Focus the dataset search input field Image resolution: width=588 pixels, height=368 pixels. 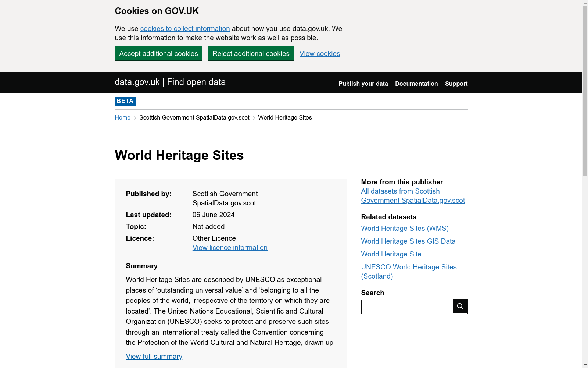click(x=407, y=307)
